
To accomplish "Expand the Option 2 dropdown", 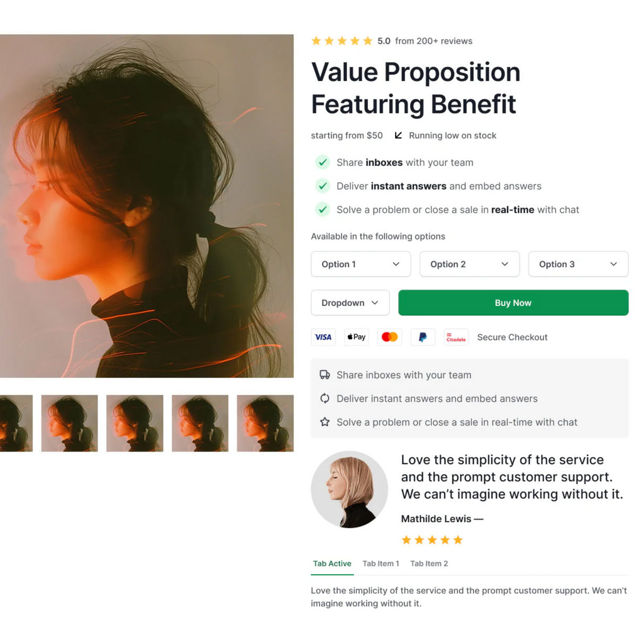I will tap(469, 264).
